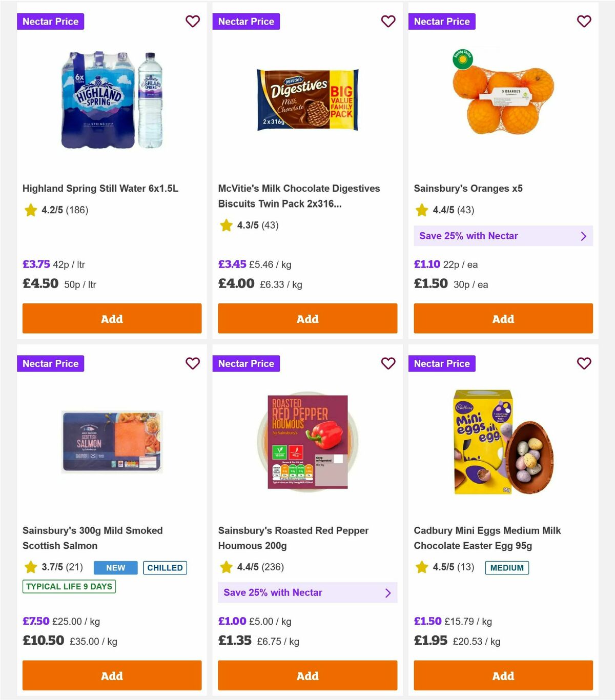The height and width of the screenshot is (700, 615).
Task: Click the star rating icon for Highland Spring
Action: point(30,210)
